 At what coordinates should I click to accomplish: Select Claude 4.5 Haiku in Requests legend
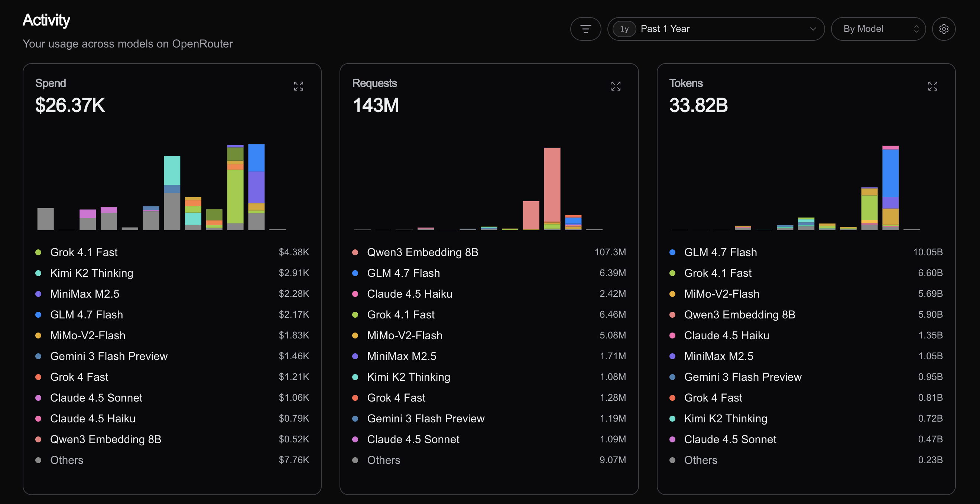[x=489, y=294]
